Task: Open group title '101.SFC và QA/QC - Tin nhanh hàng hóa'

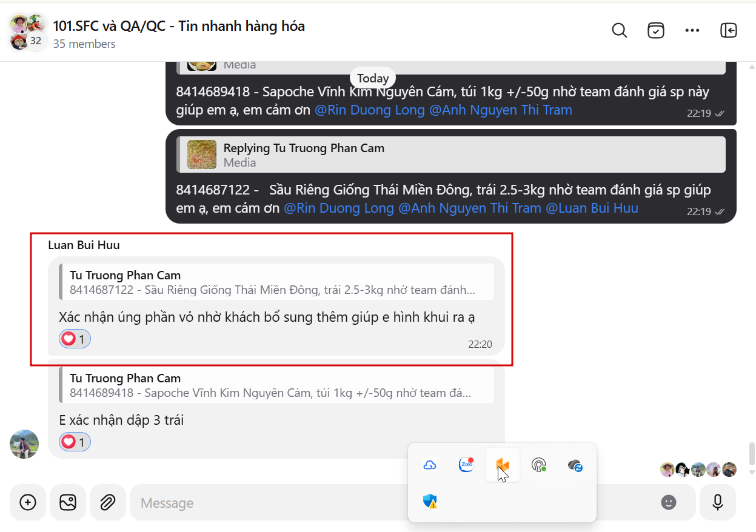Action: tap(179, 26)
